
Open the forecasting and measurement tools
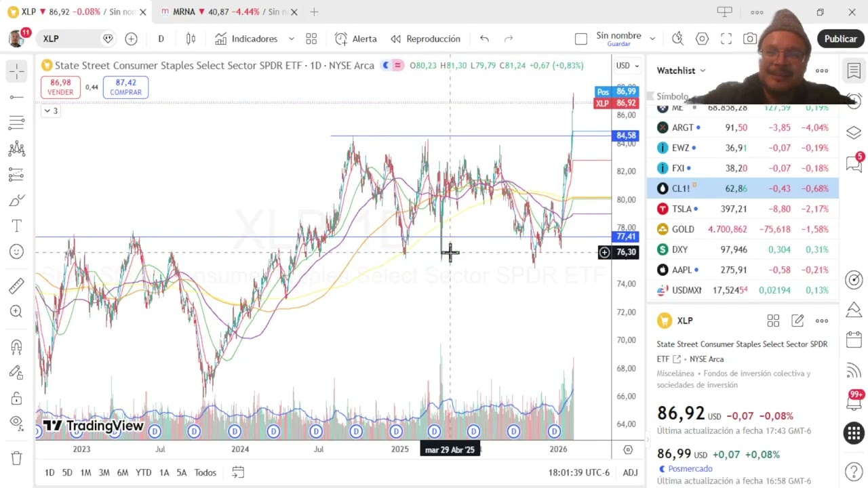click(x=17, y=175)
